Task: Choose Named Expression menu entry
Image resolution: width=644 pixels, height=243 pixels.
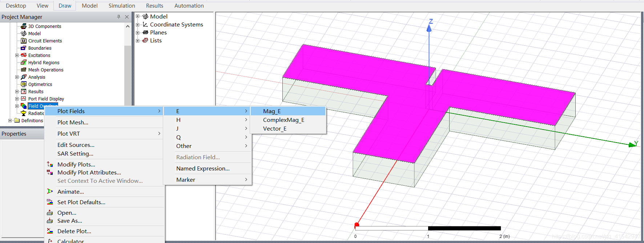Action: [208, 168]
